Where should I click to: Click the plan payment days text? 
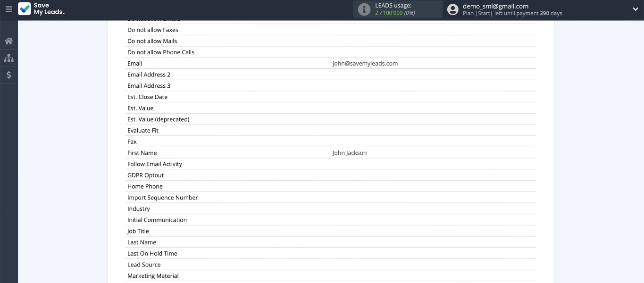[x=512, y=13]
